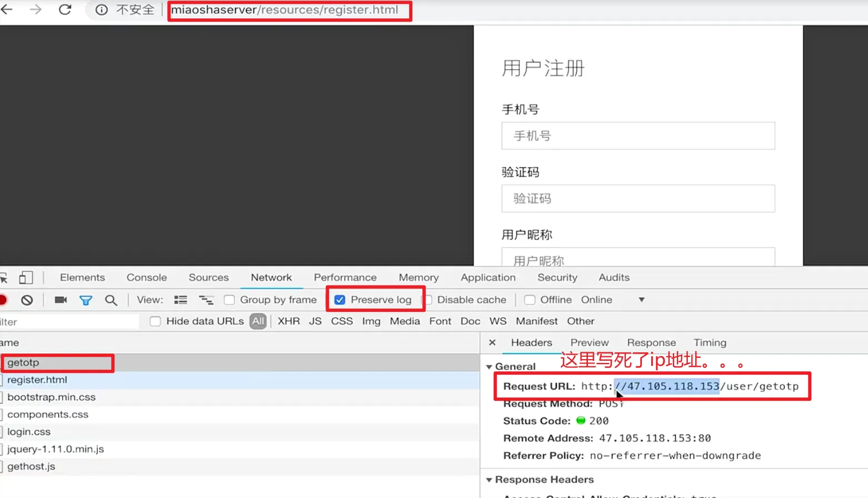The image size is (868, 498).
Task: Collapse the General section
Action: pyautogui.click(x=489, y=367)
